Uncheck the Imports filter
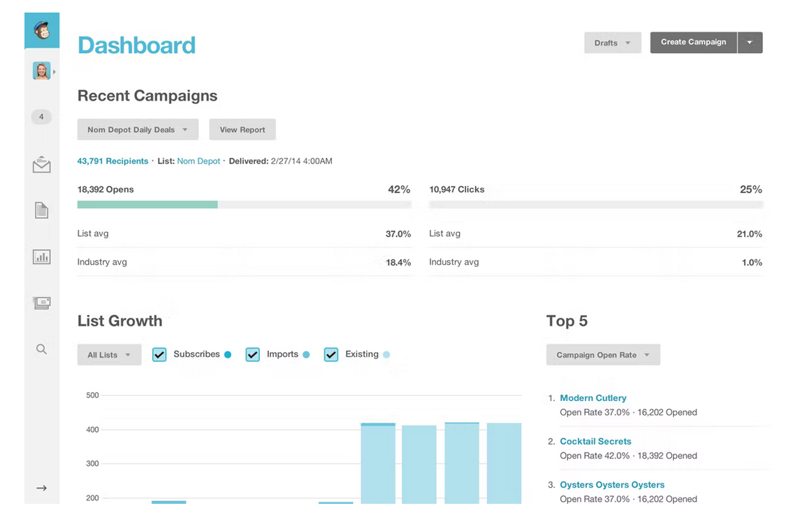812x515 pixels. (252, 354)
